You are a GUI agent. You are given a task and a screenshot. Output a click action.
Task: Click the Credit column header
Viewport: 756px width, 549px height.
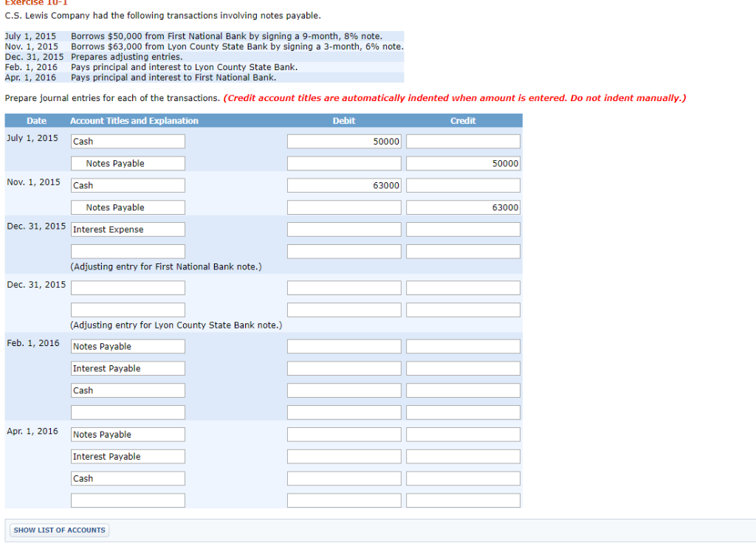click(463, 121)
